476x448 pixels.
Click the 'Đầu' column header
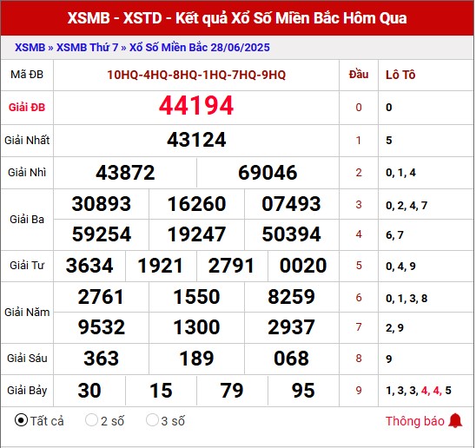click(359, 75)
